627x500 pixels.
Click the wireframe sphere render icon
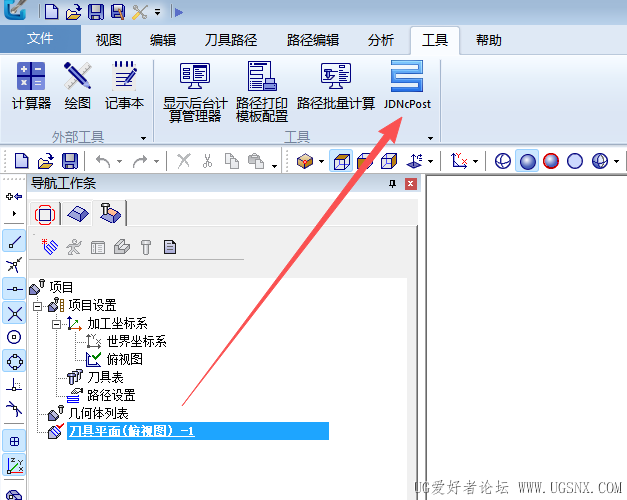click(503, 161)
